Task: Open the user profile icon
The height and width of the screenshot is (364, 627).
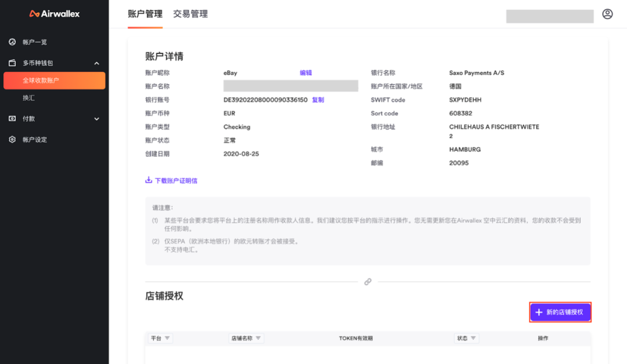Action: point(607,14)
